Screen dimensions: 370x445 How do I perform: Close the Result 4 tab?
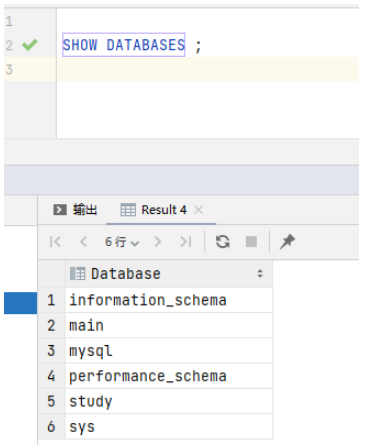pyautogui.click(x=199, y=210)
